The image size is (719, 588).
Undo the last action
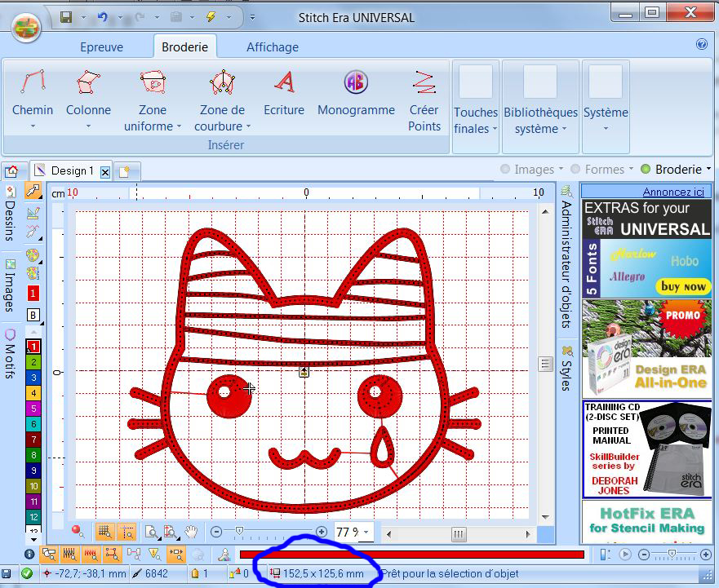102,17
